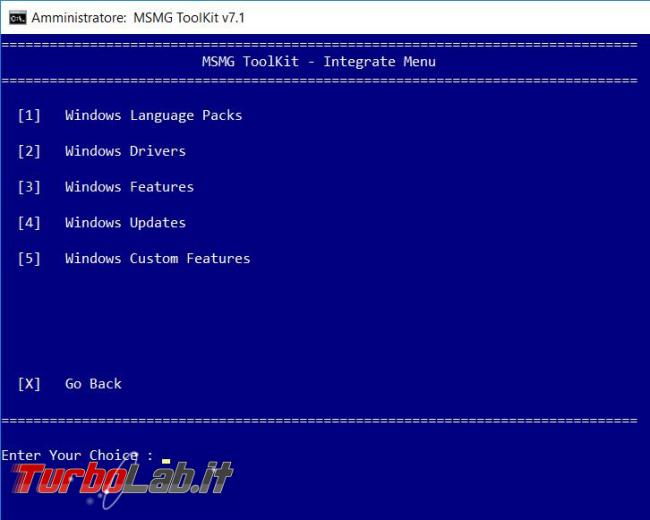Click the blinking cursor after the prompt

[x=166, y=461]
